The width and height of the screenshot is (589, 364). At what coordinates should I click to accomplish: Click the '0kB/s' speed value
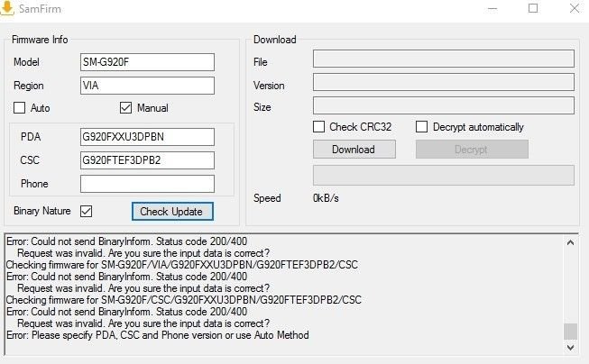point(326,198)
